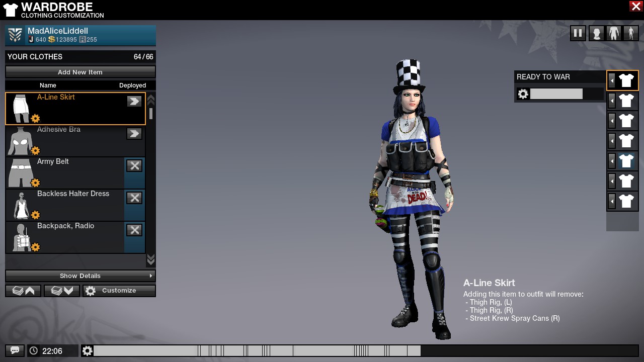Screen dimensions: 644x362
Task: Click the scroll-up chevrons of clothes list
Action: 150,100
